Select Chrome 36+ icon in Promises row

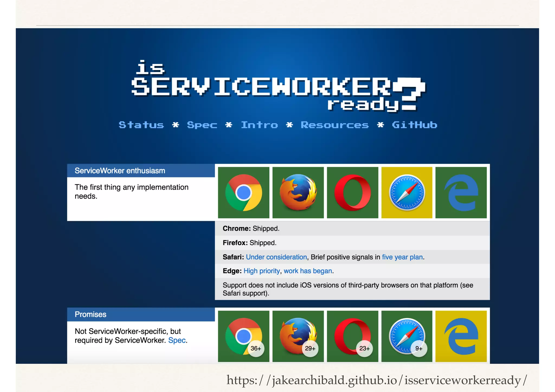(244, 336)
